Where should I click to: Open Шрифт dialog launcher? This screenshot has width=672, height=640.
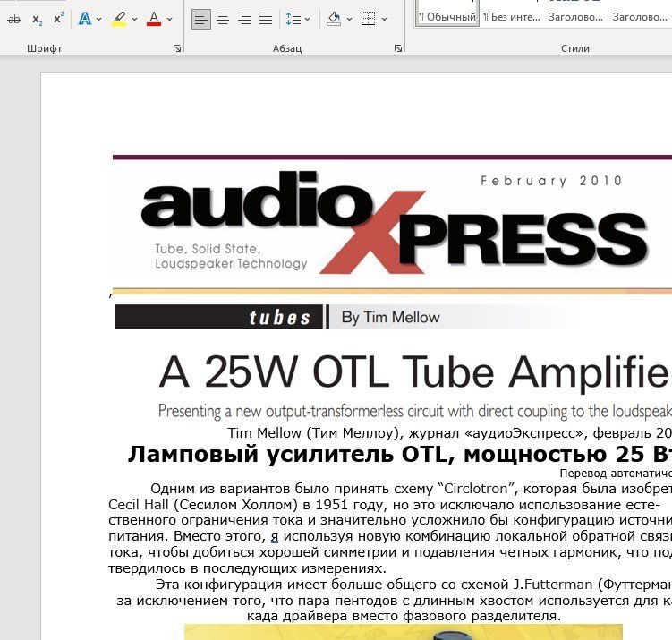point(177,48)
